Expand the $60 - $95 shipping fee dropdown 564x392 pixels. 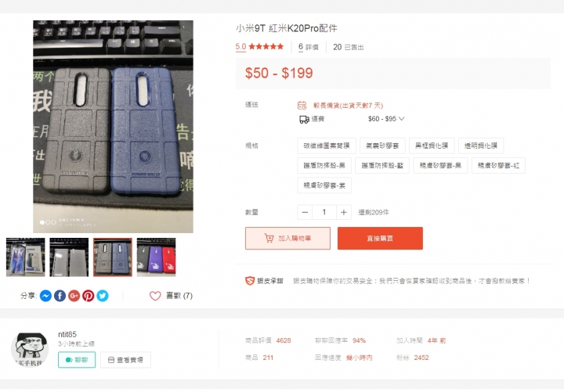(386, 119)
